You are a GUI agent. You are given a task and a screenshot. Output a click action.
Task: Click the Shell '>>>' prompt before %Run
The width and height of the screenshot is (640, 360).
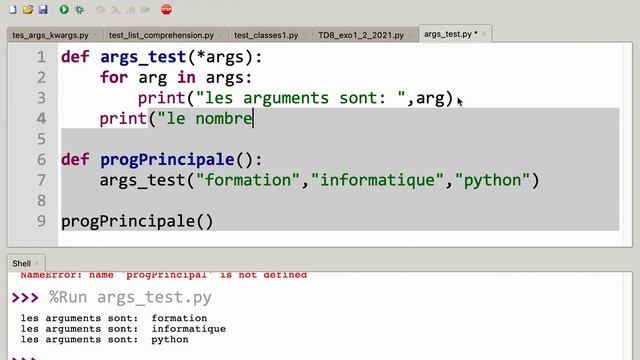tap(25, 298)
